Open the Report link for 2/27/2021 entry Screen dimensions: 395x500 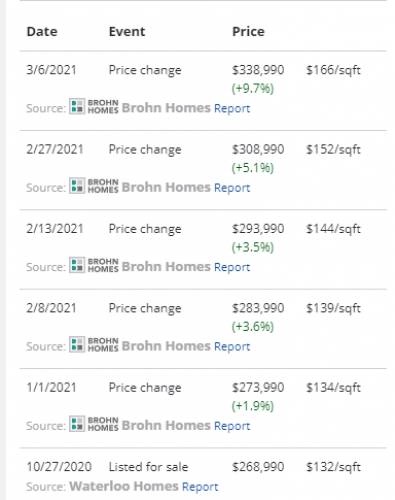pos(232,188)
